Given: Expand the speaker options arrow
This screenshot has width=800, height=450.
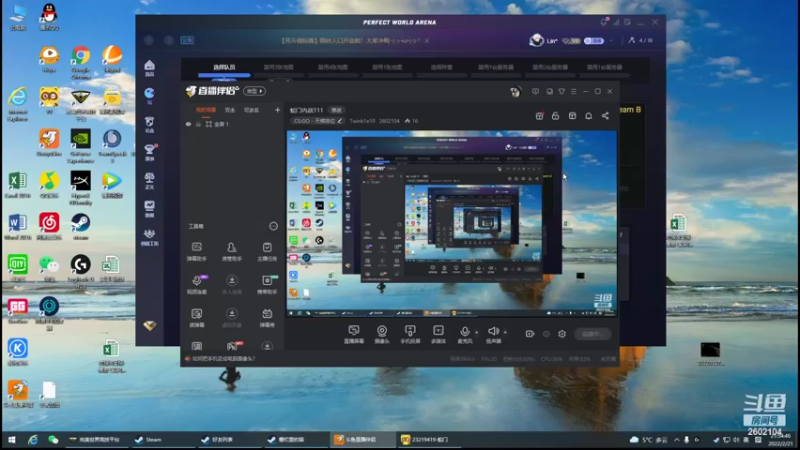Looking at the screenshot, I should (505, 332).
